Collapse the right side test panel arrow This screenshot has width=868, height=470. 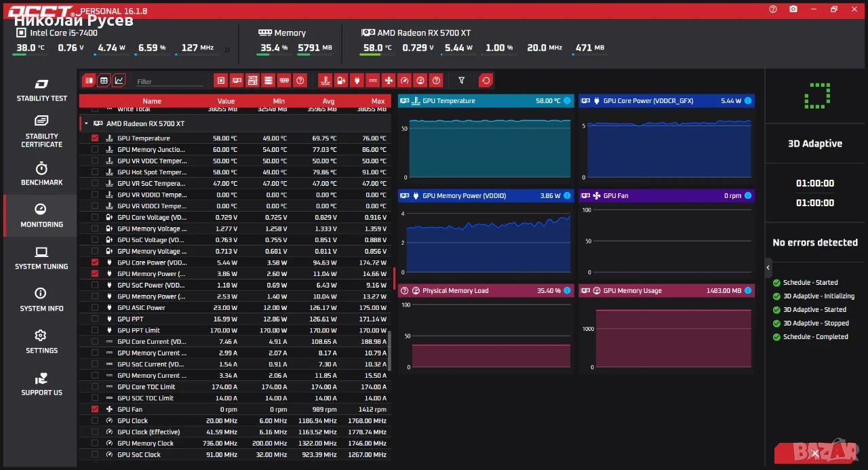pos(768,267)
